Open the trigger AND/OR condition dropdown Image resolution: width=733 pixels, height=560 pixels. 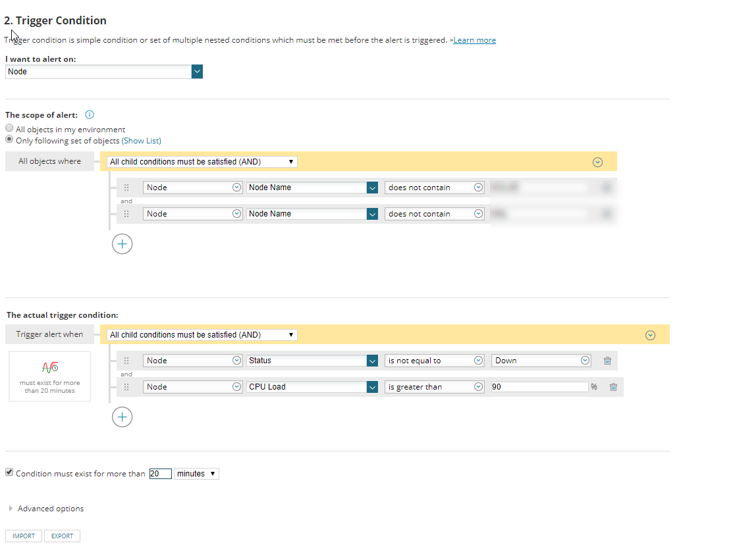[202, 335]
